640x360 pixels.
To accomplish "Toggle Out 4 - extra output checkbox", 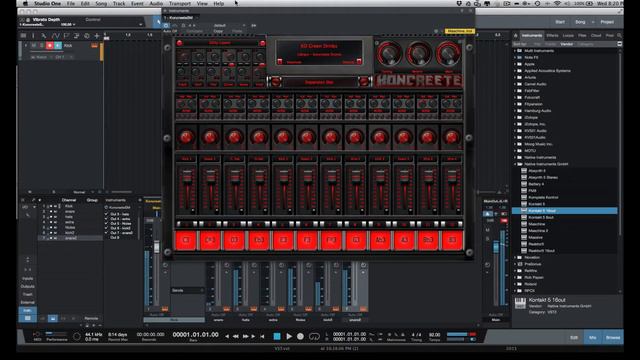I will tap(107, 219).
